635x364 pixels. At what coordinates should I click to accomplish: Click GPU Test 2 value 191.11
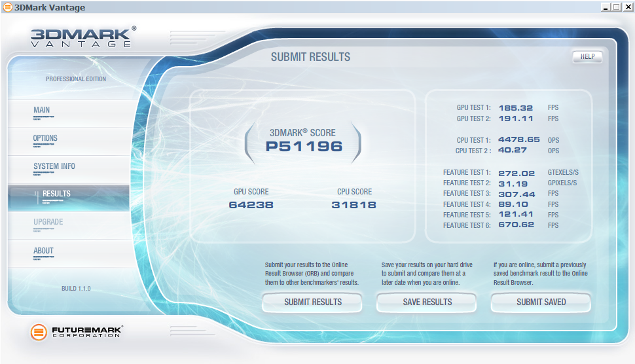tap(516, 118)
